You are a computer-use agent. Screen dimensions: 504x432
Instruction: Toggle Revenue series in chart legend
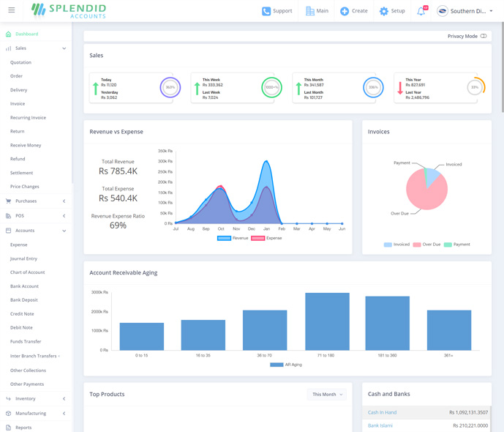point(224,238)
